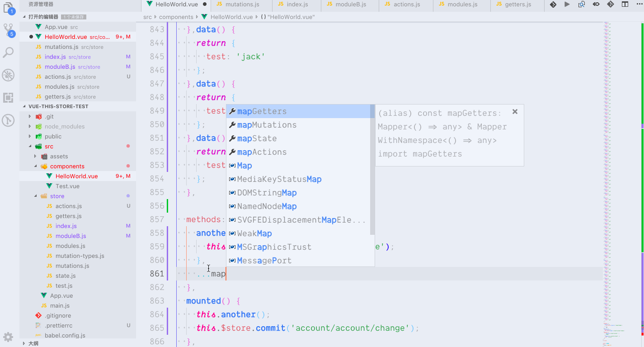
Task: Open main.js in file tree
Action: [x=78, y=305]
